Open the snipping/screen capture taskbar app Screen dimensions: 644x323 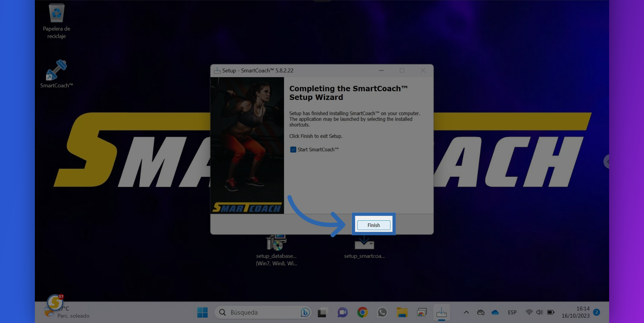click(422, 313)
